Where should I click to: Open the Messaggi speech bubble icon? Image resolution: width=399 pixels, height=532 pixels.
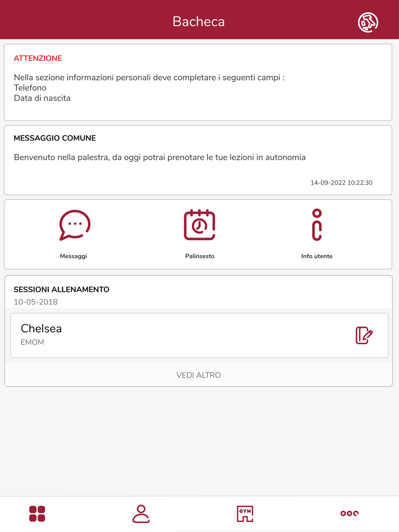coord(75,225)
